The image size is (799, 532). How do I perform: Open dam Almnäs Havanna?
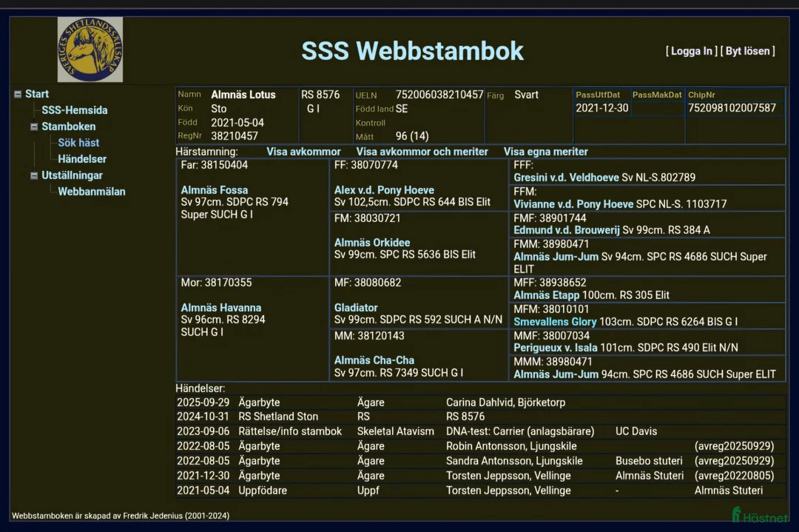221,307
